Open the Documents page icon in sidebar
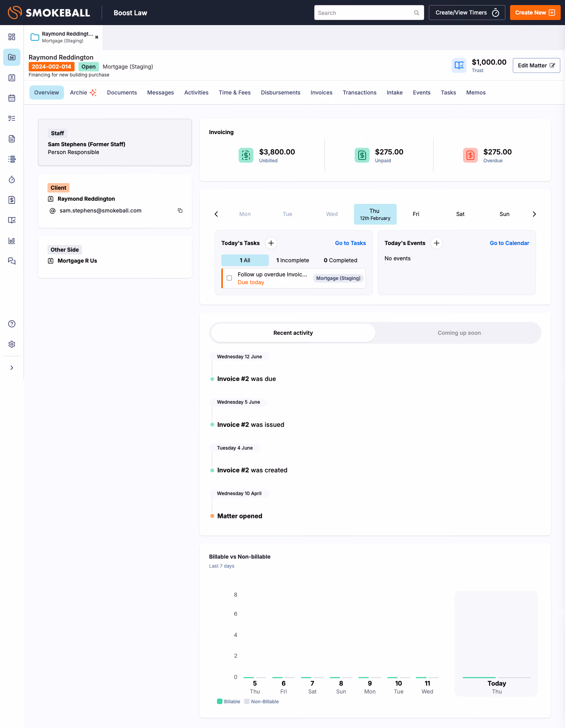Viewport: 565px width, 728px height. tap(12, 139)
